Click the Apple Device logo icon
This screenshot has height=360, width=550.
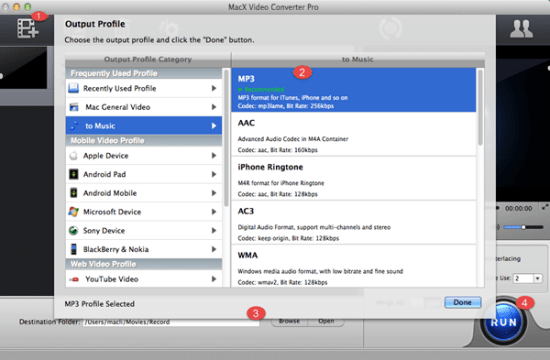73,155
